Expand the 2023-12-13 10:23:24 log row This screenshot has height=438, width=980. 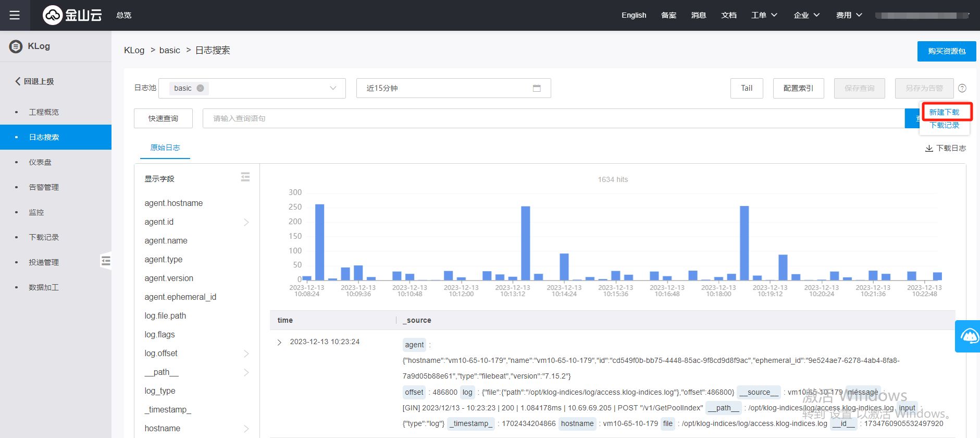pos(279,342)
